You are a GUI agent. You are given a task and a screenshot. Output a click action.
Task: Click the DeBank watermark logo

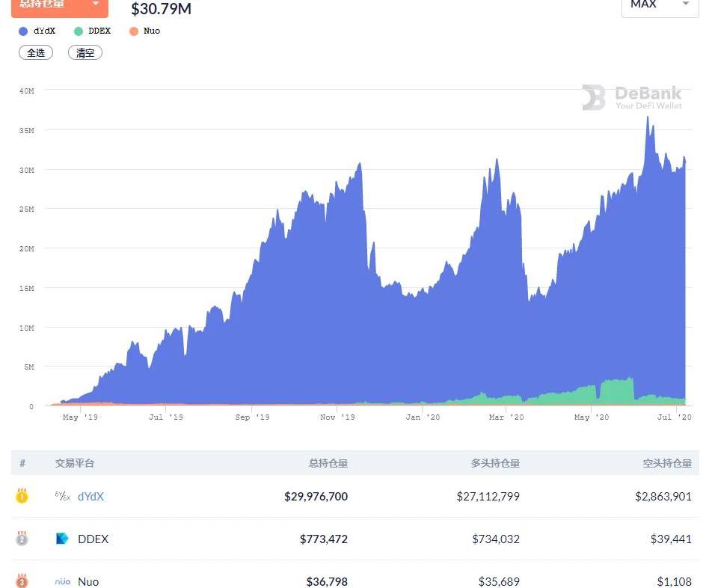tap(632, 97)
